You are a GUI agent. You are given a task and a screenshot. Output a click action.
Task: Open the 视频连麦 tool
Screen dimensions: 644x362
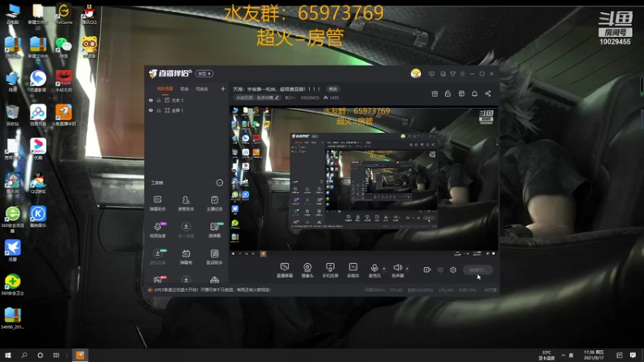pos(157,230)
